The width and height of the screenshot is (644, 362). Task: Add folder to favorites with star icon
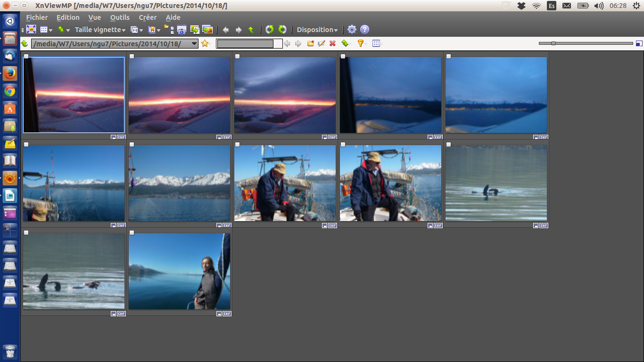(x=205, y=43)
